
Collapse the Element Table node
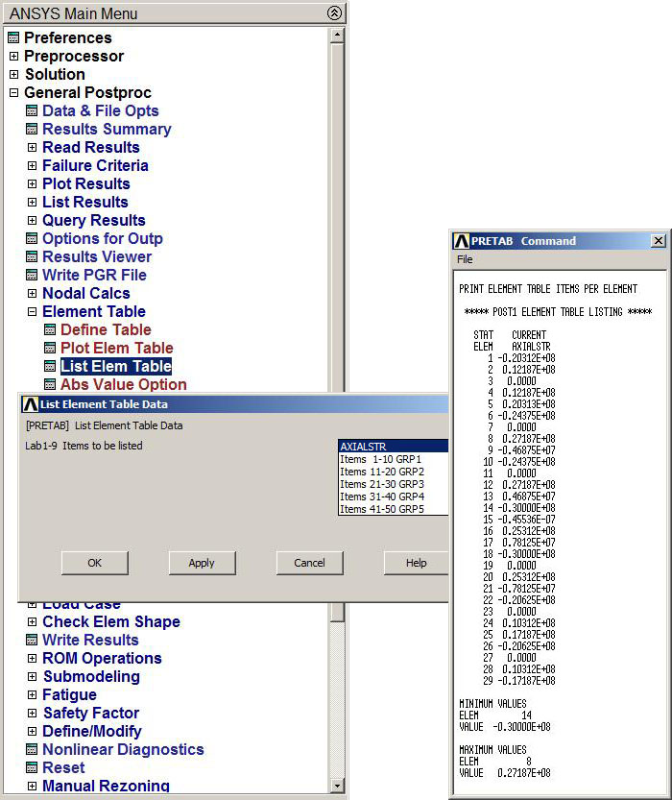(x=32, y=312)
